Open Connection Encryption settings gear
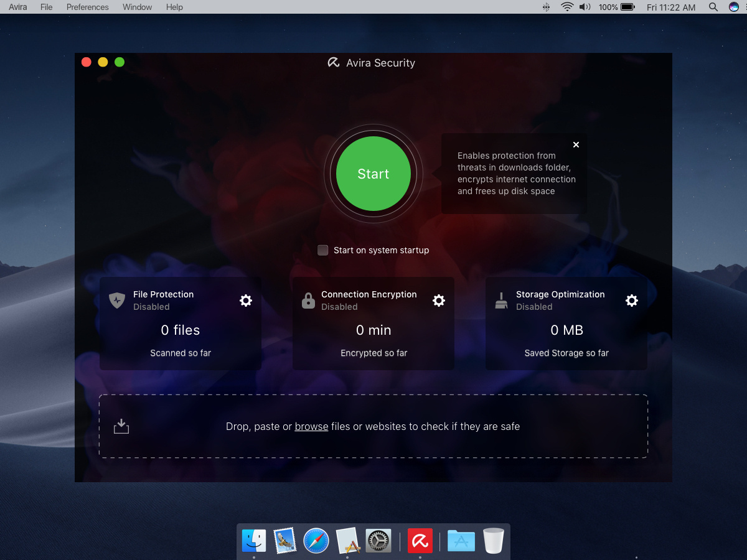Image resolution: width=747 pixels, height=560 pixels. click(x=439, y=301)
